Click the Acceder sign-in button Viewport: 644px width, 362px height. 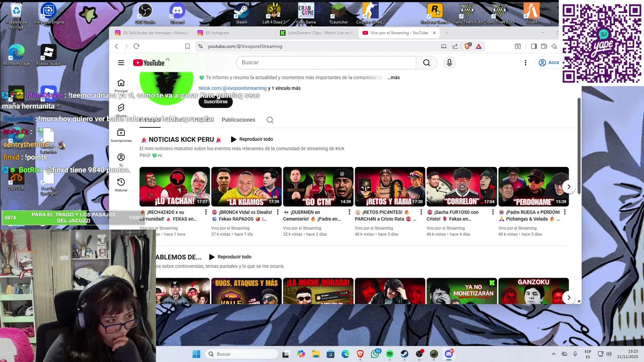pyautogui.click(x=548, y=63)
